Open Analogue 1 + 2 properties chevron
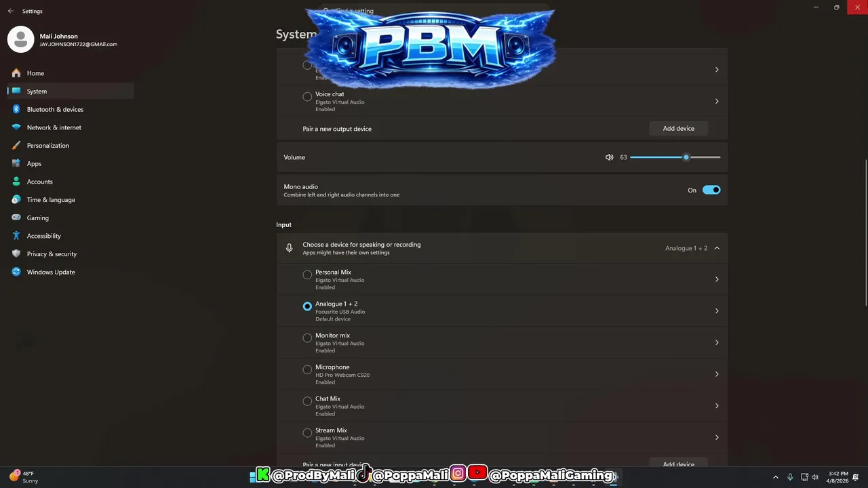Image resolution: width=868 pixels, height=488 pixels. (717, 311)
